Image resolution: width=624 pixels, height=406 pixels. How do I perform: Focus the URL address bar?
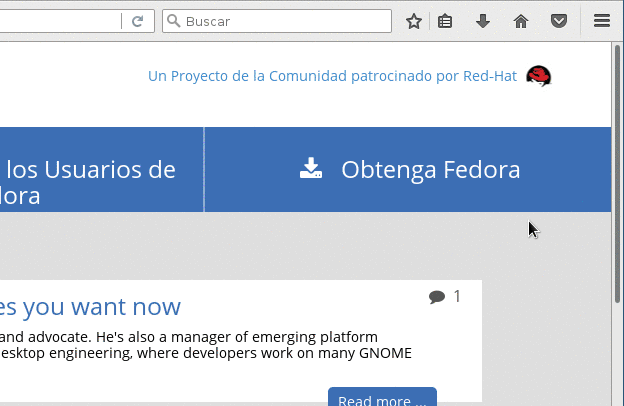point(60,21)
